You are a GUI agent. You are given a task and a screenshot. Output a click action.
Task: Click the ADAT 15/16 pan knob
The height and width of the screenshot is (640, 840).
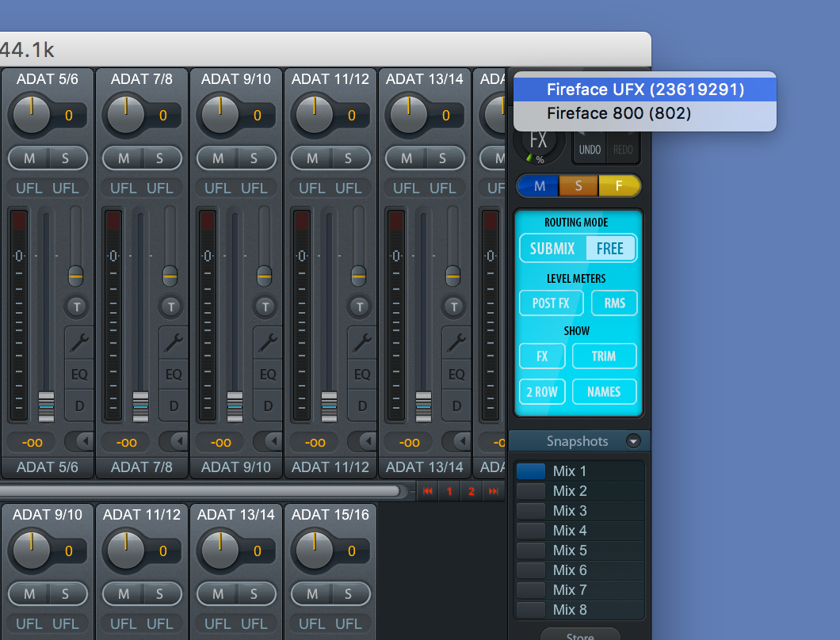315,550
